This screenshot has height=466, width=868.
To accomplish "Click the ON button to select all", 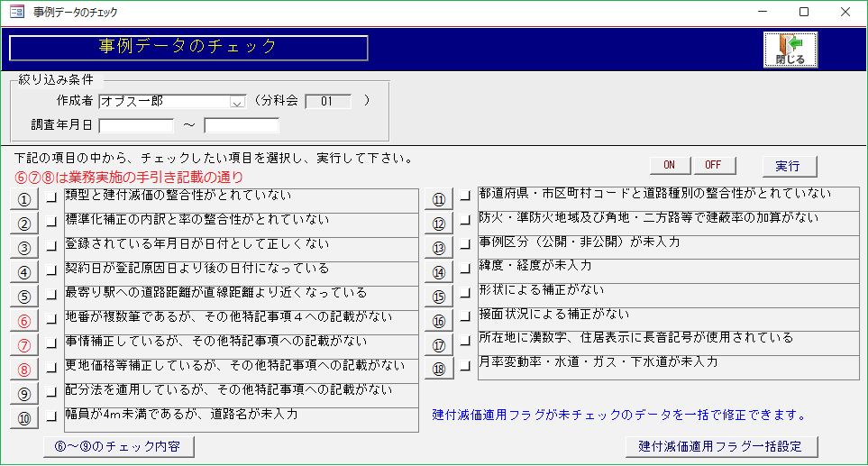I will (x=670, y=166).
